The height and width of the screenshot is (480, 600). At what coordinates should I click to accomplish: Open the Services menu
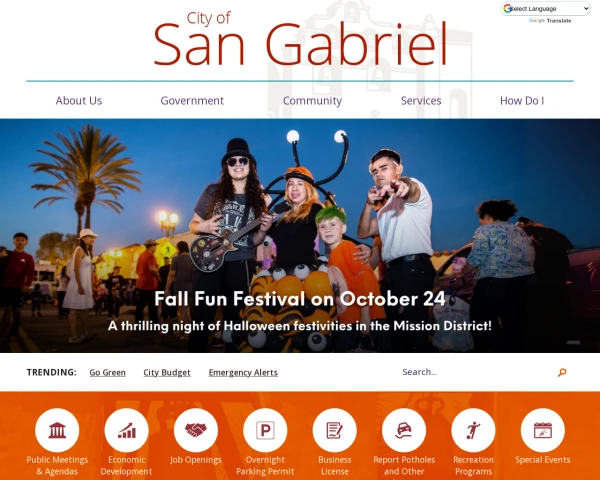point(421,101)
